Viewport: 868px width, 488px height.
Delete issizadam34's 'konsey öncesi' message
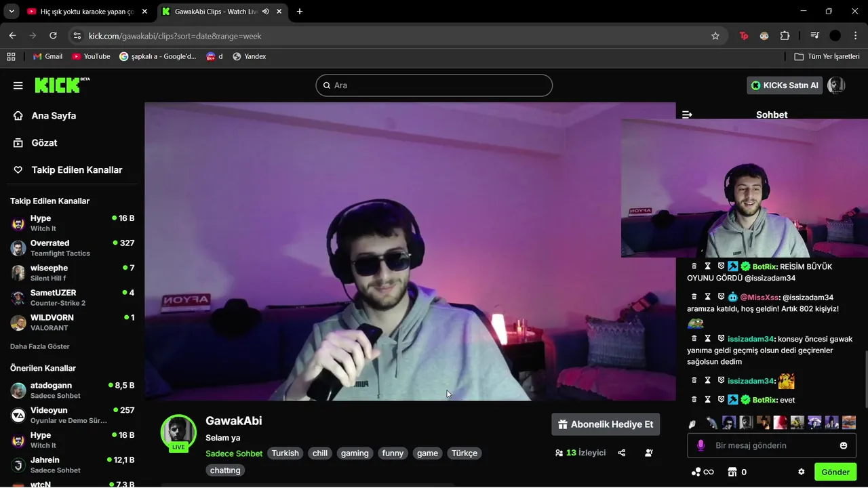pos(694,338)
